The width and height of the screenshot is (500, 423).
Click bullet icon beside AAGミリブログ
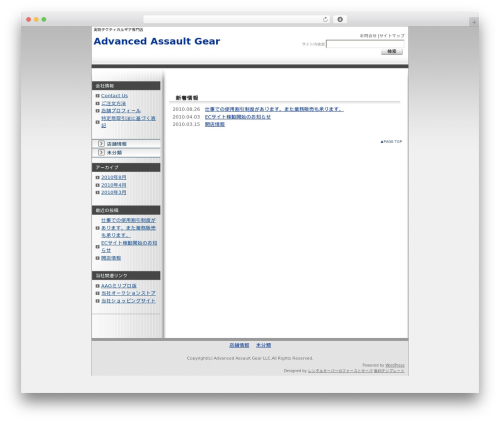pyautogui.click(x=97, y=286)
